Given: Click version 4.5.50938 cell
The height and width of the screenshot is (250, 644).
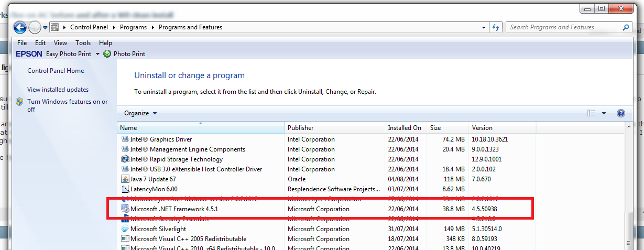Looking at the screenshot, I should point(484,209).
